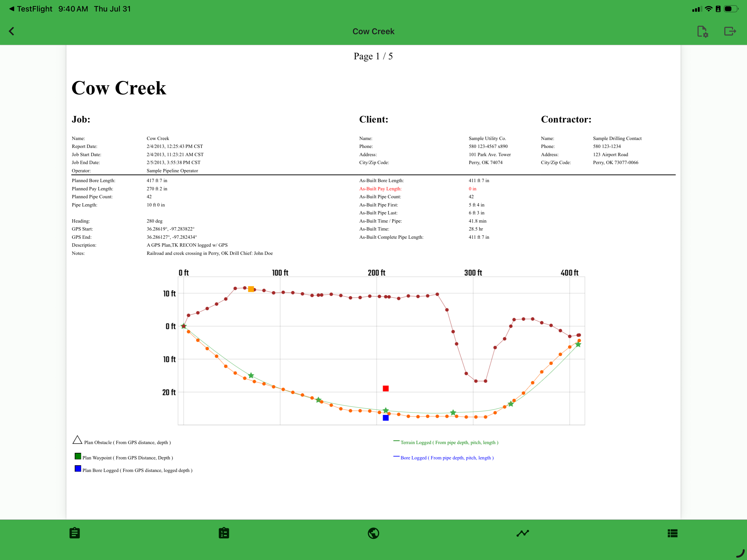The width and height of the screenshot is (747, 560).
Task: Tap the Page 1 / 5 indicator
Action: [373, 56]
